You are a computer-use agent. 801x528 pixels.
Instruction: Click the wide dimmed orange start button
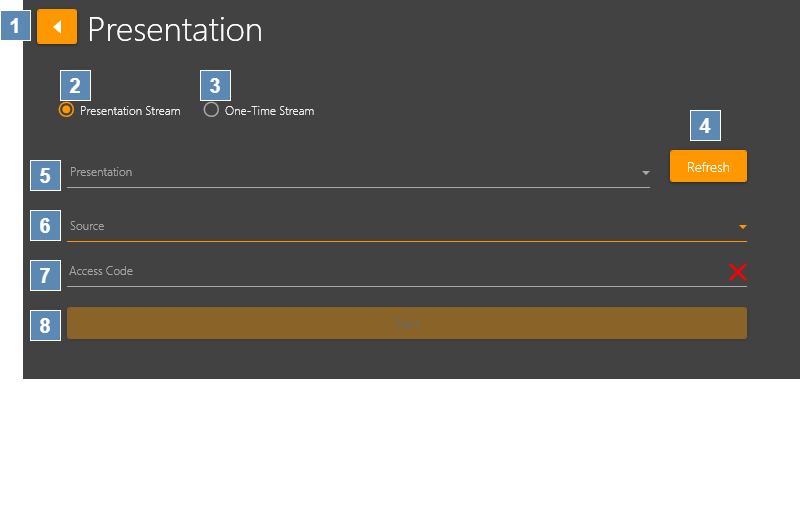click(406, 323)
